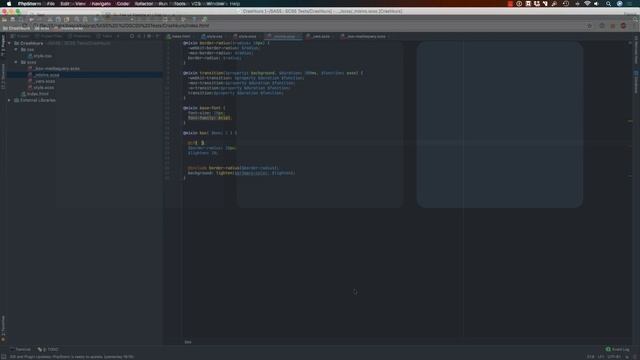The height and width of the screenshot is (360, 640).
Task: Click the Open toolbar icon
Action: 4,19
